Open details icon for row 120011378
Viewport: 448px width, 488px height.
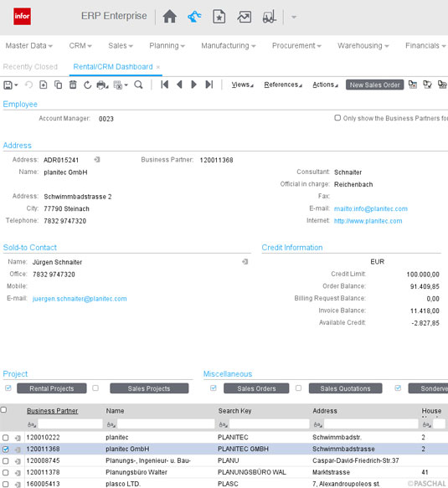click(18, 473)
